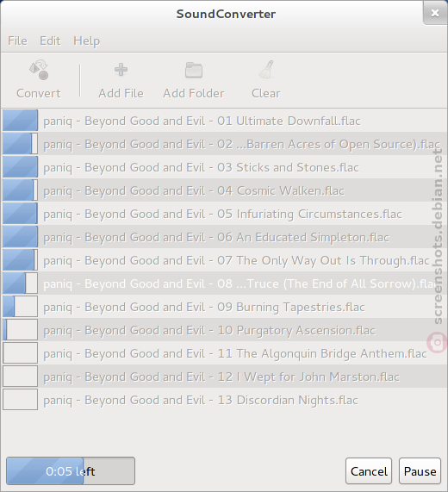
Task: Cancel the conversion
Action: pos(369,471)
